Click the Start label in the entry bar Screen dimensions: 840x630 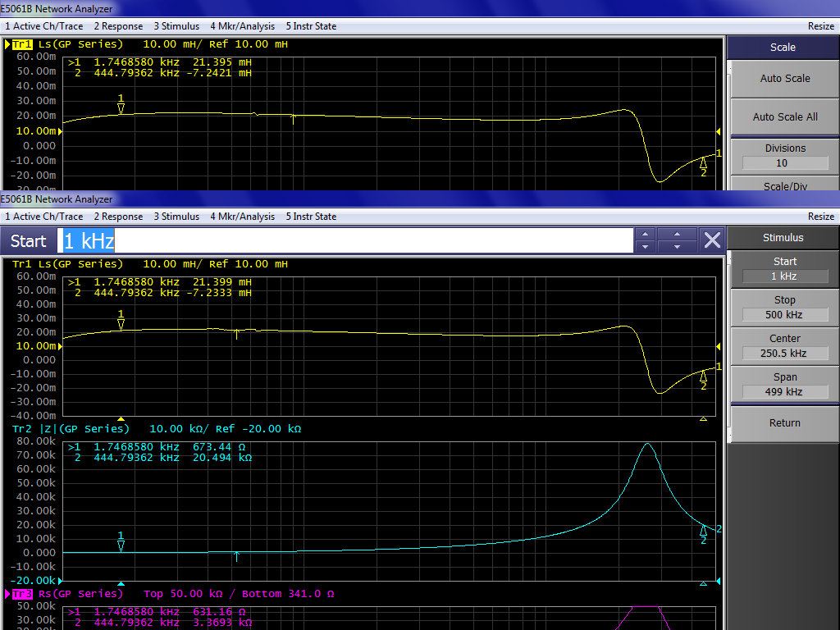coord(29,241)
